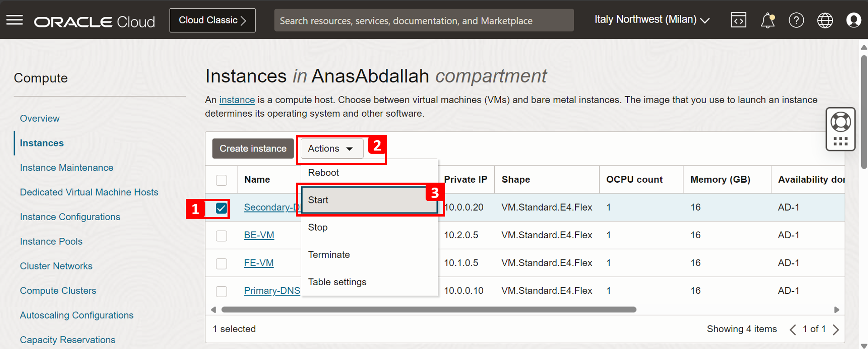Choose Reboot from the Actions menu
This screenshot has height=349, width=868.
coord(369,173)
